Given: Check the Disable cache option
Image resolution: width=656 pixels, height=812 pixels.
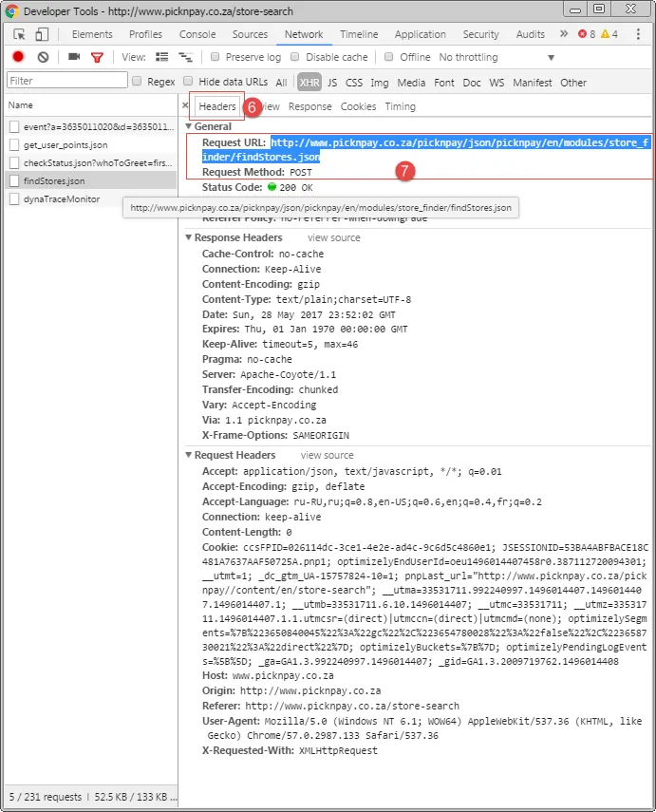Looking at the screenshot, I should click(x=294, y=56).
